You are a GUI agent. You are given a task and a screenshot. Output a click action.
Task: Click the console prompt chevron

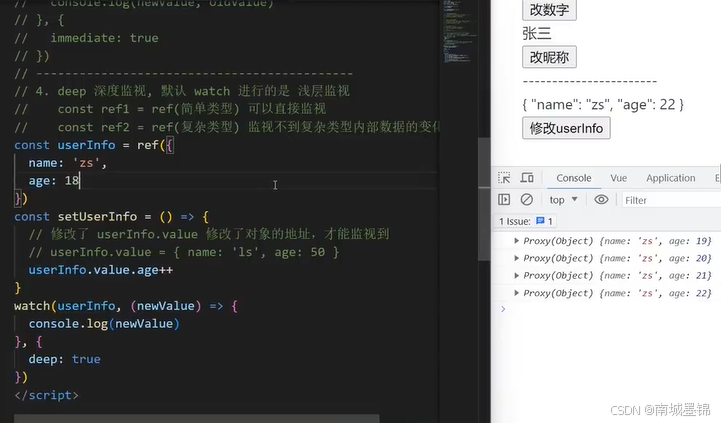(x=503, y=309)
